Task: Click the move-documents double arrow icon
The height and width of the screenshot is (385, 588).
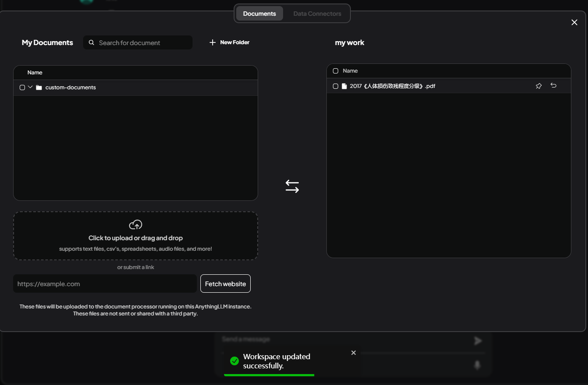Action: coord(292,186)
